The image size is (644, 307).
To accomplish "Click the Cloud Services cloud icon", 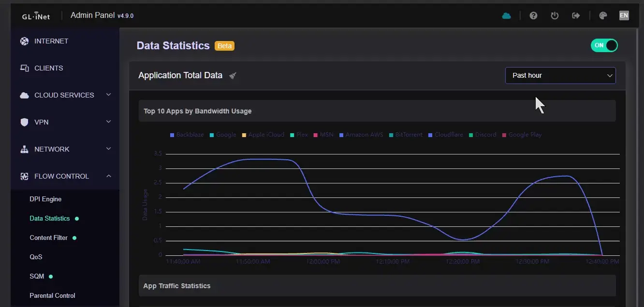I will pyautogui.click(x=24, y=95).
